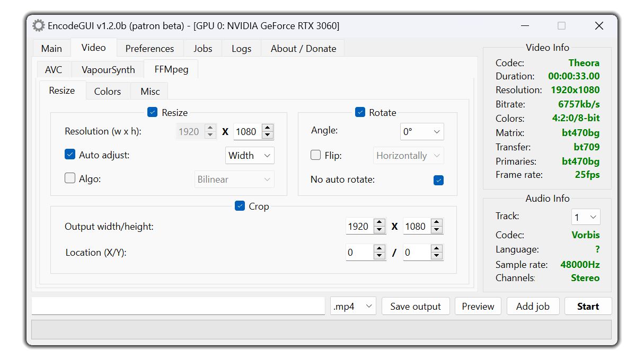Decrease crop Y location with down arrow
Viewport: 644px width, 360px height.
pyautogui.click(x=437, y=256)
